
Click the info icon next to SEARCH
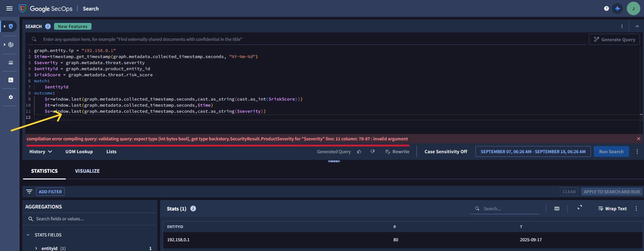click(48, 26)
